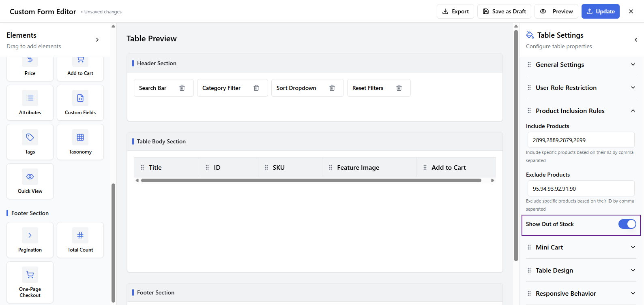The image size is (644, 305).
Task: Delete the Sort Dropdown element
Action: [332, 88]
